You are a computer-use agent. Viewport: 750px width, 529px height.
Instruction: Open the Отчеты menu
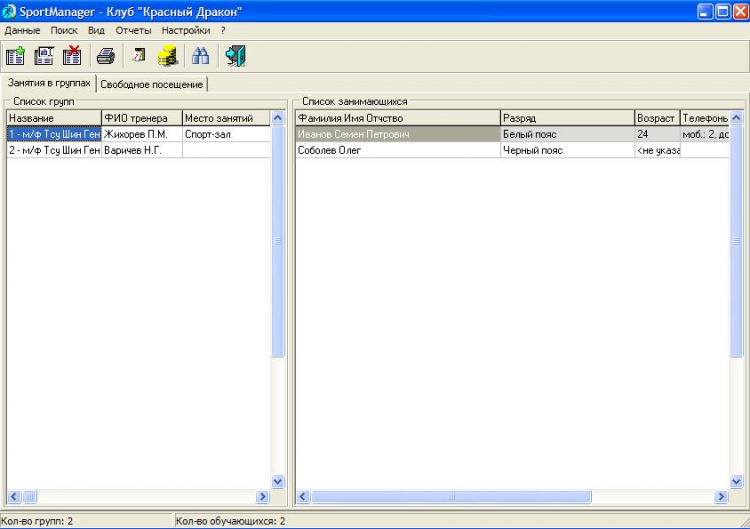(x=133, y=31)
